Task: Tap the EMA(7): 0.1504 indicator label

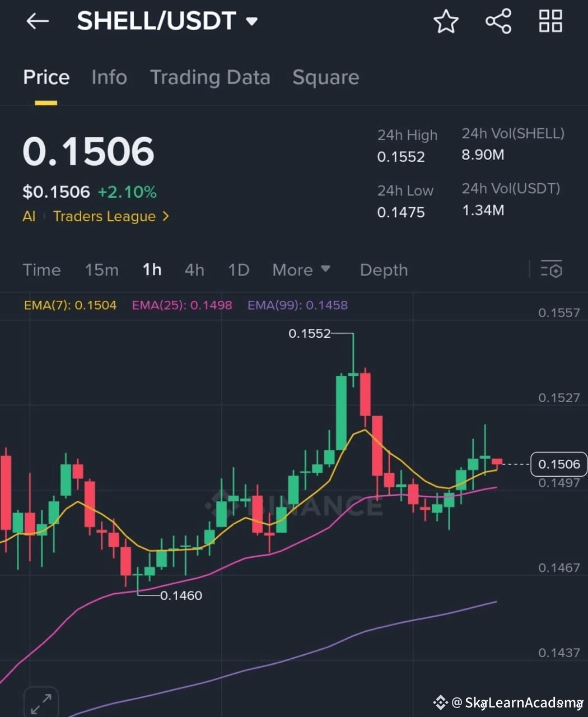Action: coord(70,305)
